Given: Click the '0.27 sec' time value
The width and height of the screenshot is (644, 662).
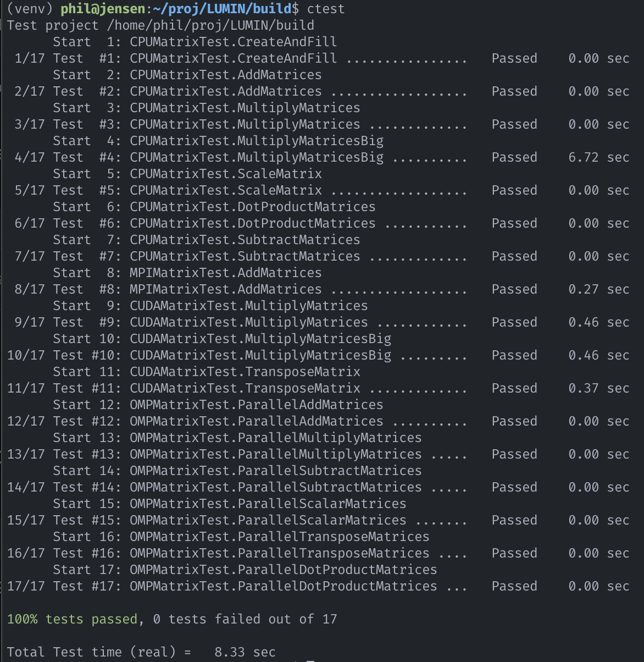Looking at the screenshot, I should point(599,289).
